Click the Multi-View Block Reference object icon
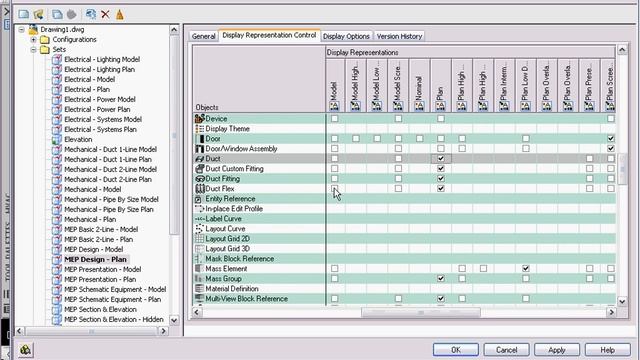 200,298
